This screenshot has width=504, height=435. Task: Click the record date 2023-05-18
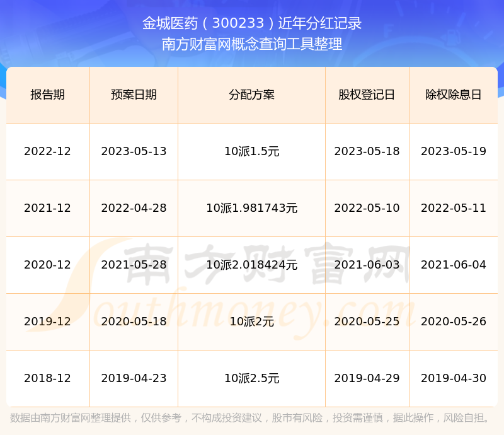(x=367, y=151)
